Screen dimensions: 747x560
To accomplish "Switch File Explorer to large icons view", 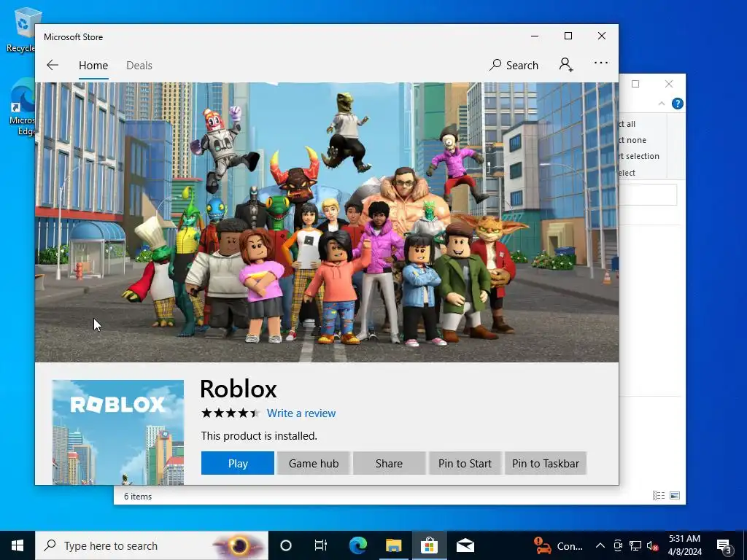I will tap(675, 496).
